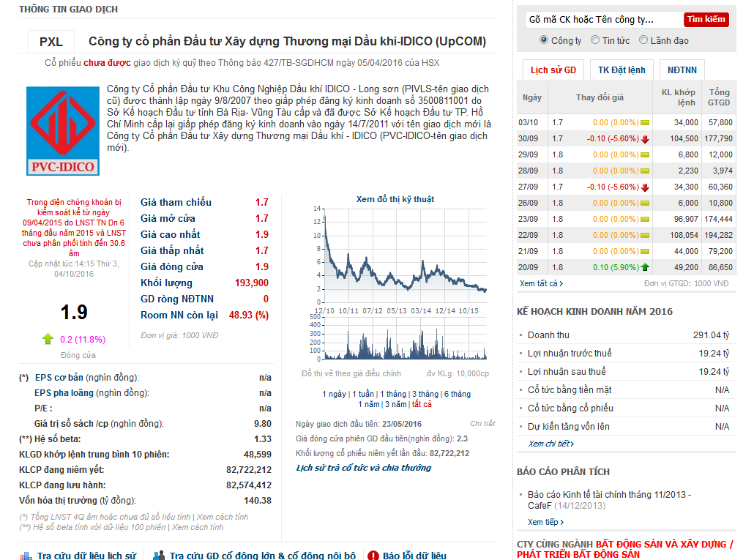
Task: Expand Xem chi tiết business plan details
Action: (x=551, y=444)
